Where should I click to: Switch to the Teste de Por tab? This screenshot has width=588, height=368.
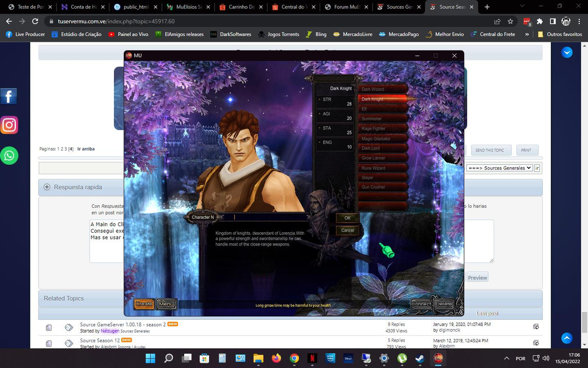coord(30,7)
